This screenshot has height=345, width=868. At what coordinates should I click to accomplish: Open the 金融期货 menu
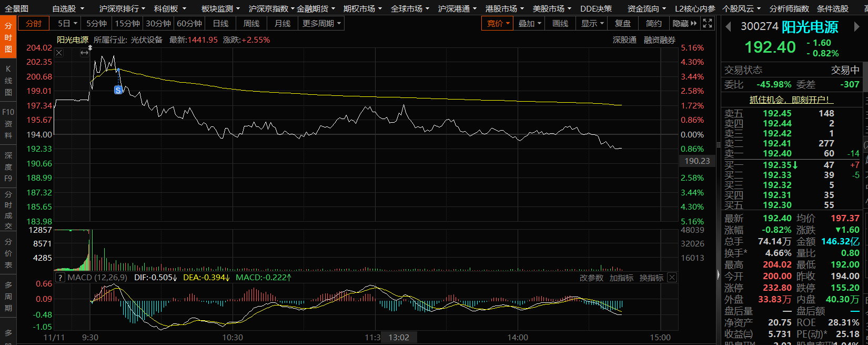click(x=316, y=8)
